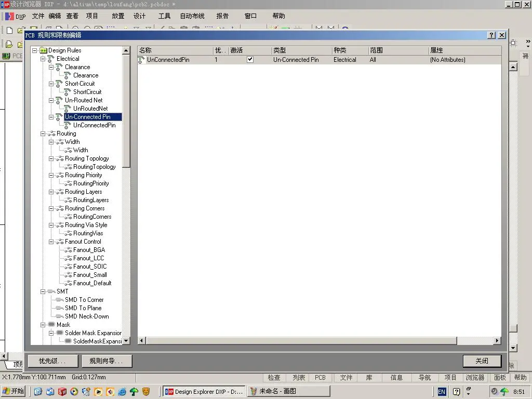The height and width of the screenshot is (399, 532).
Task: Click the tiger face icon in quick launch
Action: pos(146,392)
